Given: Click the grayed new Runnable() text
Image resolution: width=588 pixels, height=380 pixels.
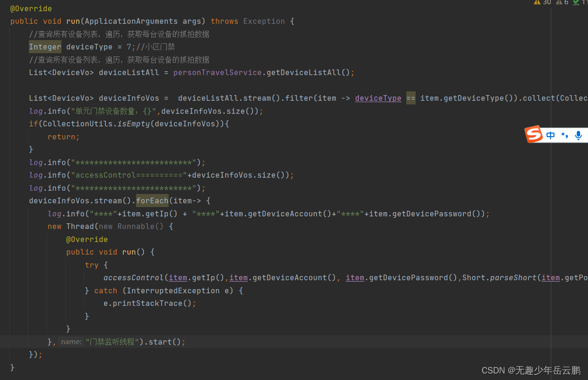Looking at the screenshot, I should click(x=131, y=226).
